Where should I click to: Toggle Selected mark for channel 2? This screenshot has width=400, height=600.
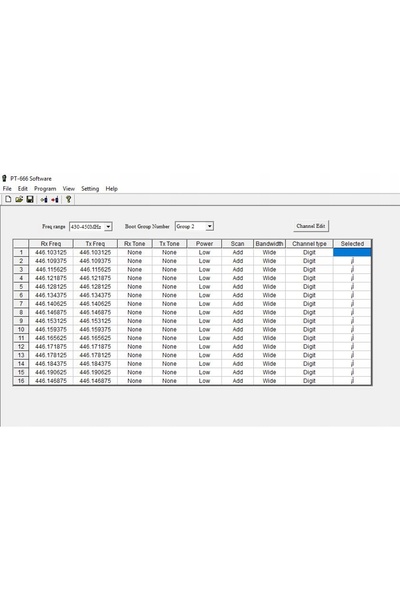pyautogui.click(x=352, y=261)
